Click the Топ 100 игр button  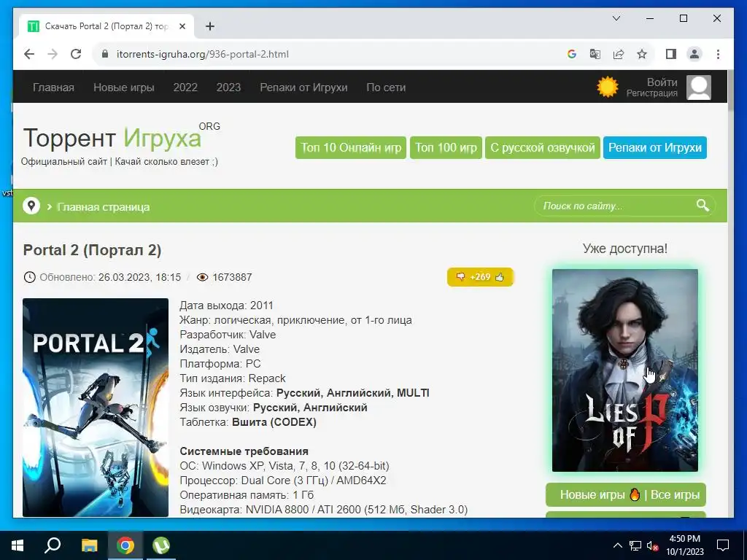point(446,147)
